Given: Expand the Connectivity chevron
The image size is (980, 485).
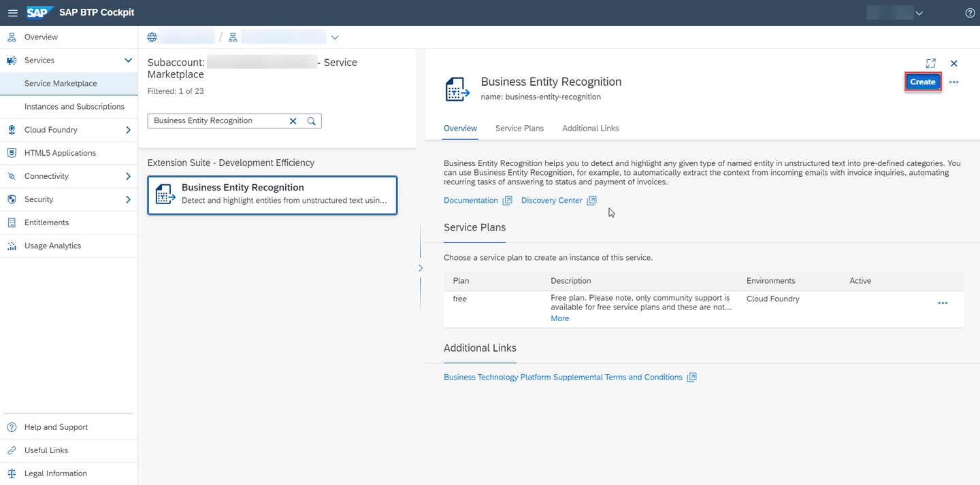Looking at the screenshot, I should point(128,175).
